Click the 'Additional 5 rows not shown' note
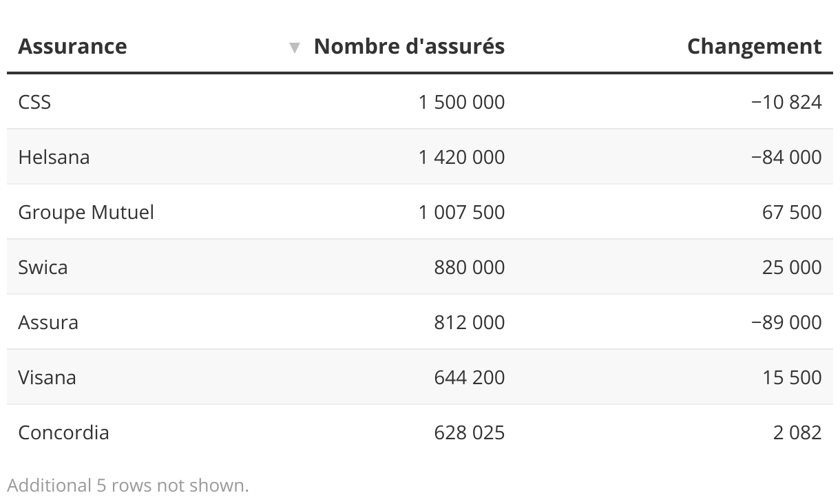Screen dimensions: 840x504 pos(128,485)
